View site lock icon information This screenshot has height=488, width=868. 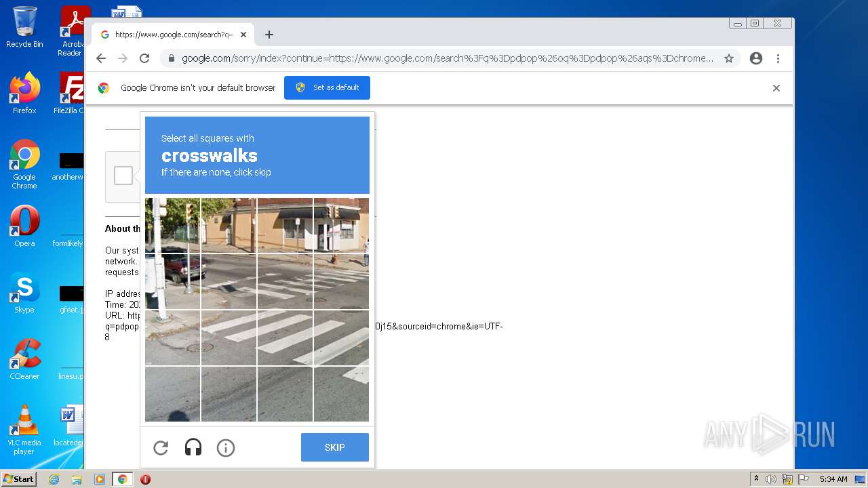[172, 58]
